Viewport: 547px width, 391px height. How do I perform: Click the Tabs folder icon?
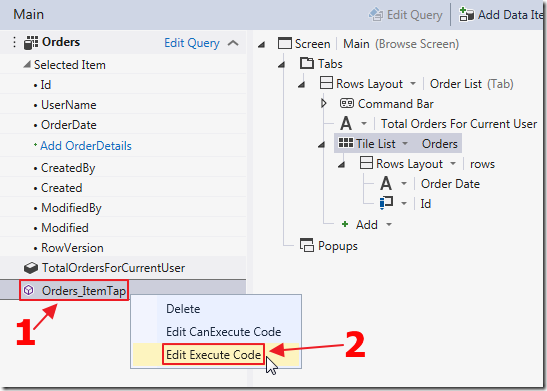coord(307,63)
